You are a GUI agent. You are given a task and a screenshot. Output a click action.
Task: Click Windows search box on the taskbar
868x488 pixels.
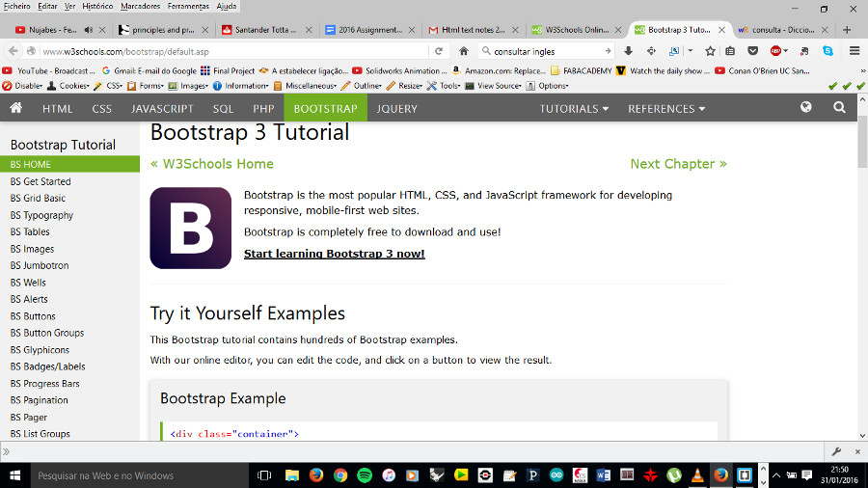[138, 475]
